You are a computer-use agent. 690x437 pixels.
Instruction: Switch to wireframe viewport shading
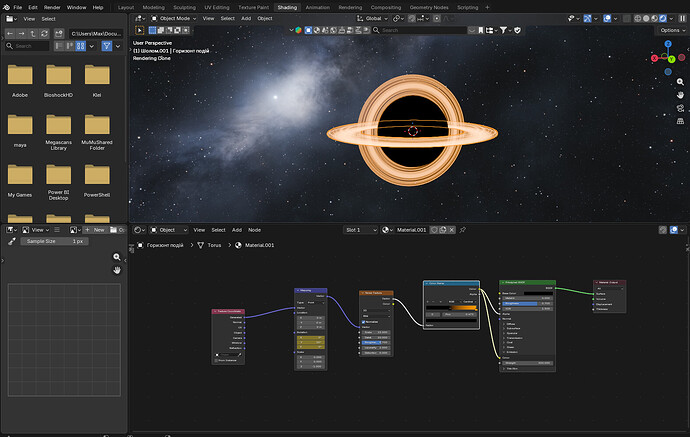[638, 18]
